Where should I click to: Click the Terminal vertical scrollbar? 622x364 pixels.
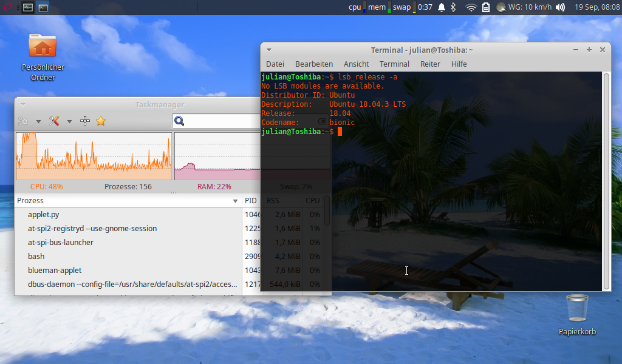pyautogui.click(x=606, y=181)
